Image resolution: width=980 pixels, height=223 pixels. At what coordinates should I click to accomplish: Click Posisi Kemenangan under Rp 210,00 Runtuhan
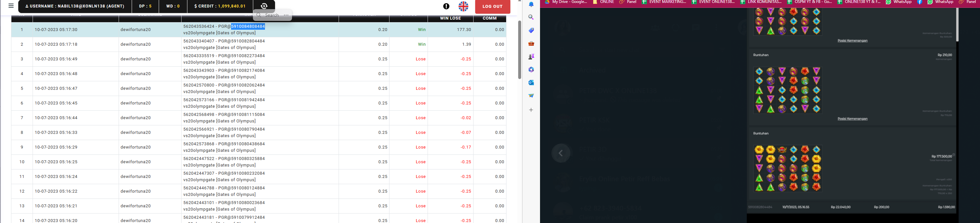click(x=852, y=119)
